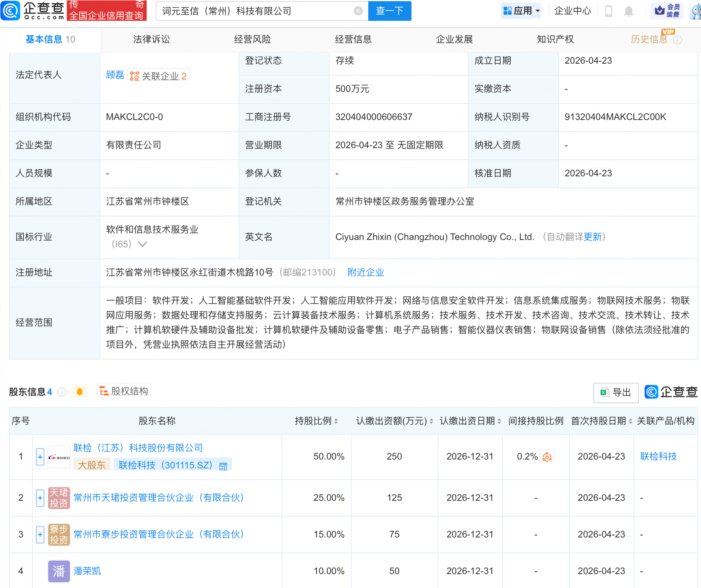Open the 附近企业 link

365,272
